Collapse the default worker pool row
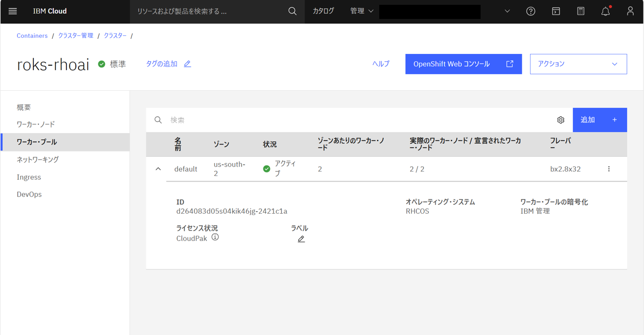The width and height of the screenshot is (644, 335). [158, 169]
